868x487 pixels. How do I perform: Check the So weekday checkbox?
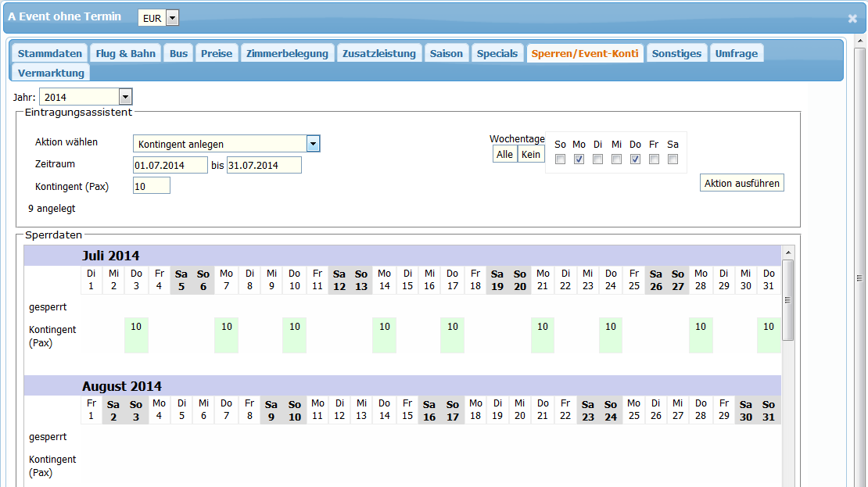coord(560,159)
